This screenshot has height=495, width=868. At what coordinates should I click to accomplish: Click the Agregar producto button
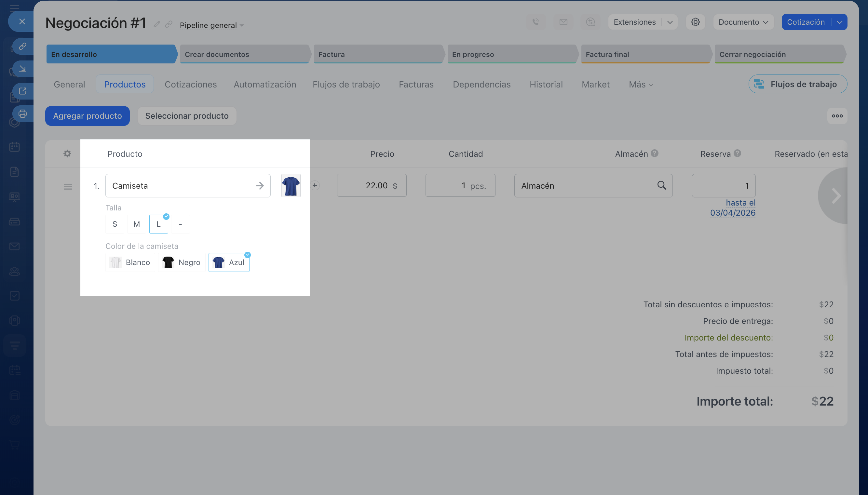point(88,116)
